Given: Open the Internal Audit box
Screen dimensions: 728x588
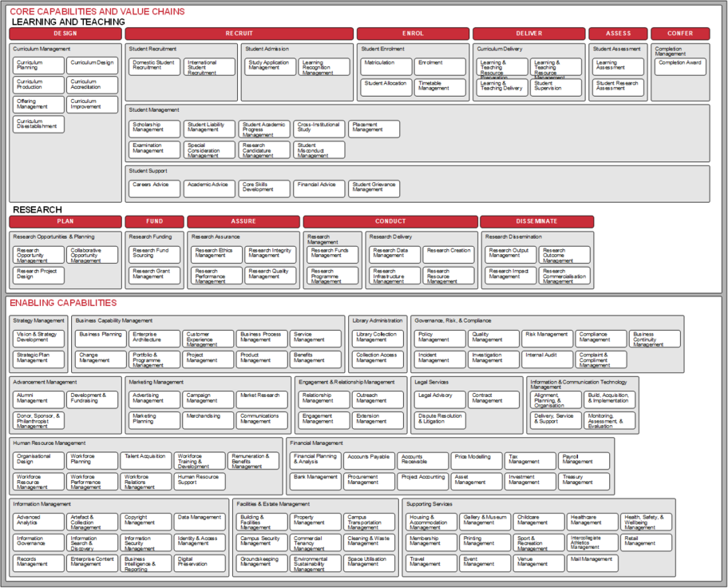Looking at the screenshot, I should coord(548,359).
